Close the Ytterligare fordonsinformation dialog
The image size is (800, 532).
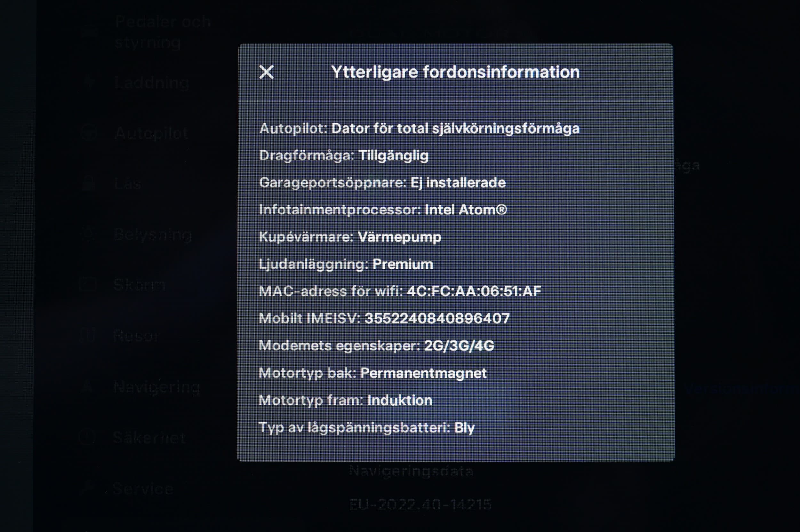(x=267, y=72)
